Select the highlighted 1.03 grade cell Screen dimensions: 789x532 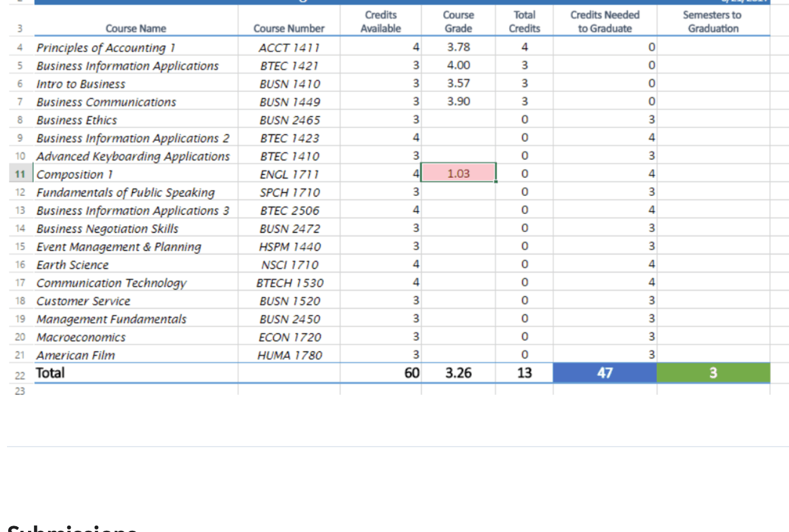pos(458,173)
